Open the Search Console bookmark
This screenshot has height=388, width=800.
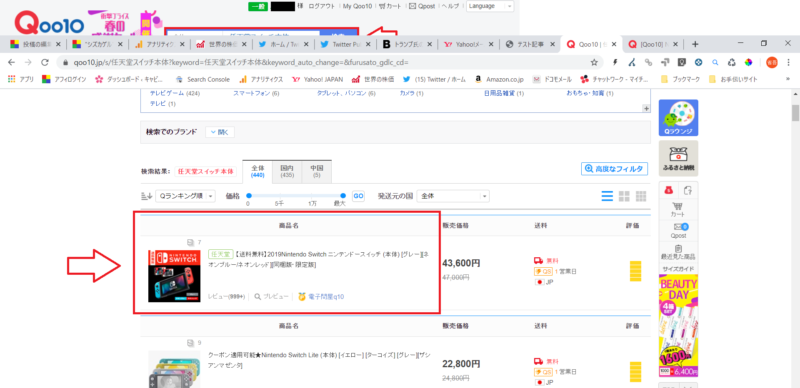203,79
